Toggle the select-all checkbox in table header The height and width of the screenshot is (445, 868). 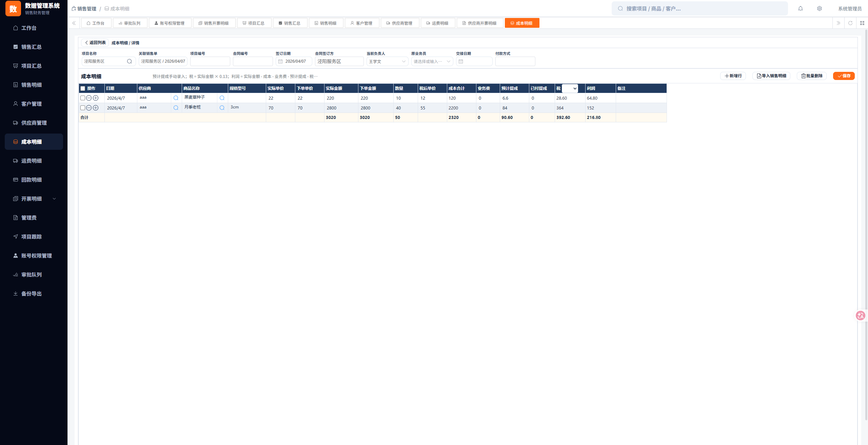(x=83, y=88)
